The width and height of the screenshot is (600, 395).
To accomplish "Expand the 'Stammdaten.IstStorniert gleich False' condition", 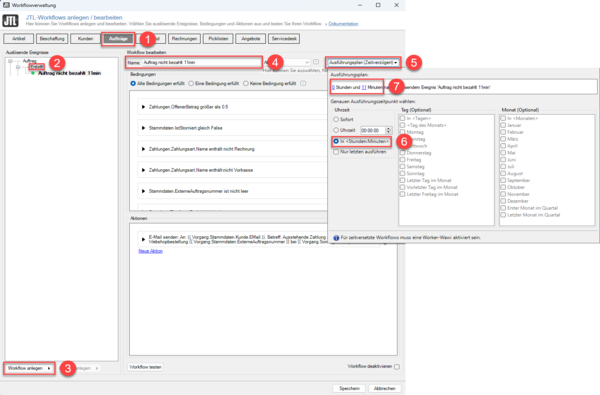I will [x=143, y=128].
